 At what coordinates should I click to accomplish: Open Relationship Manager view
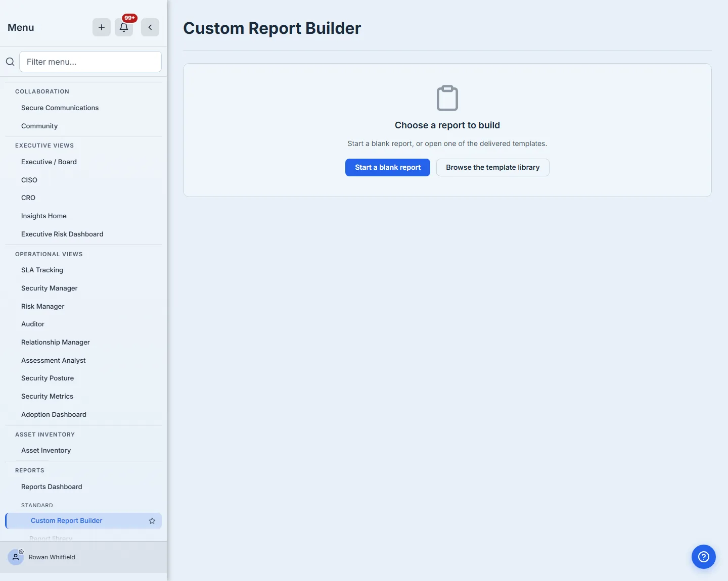(83, 342)
